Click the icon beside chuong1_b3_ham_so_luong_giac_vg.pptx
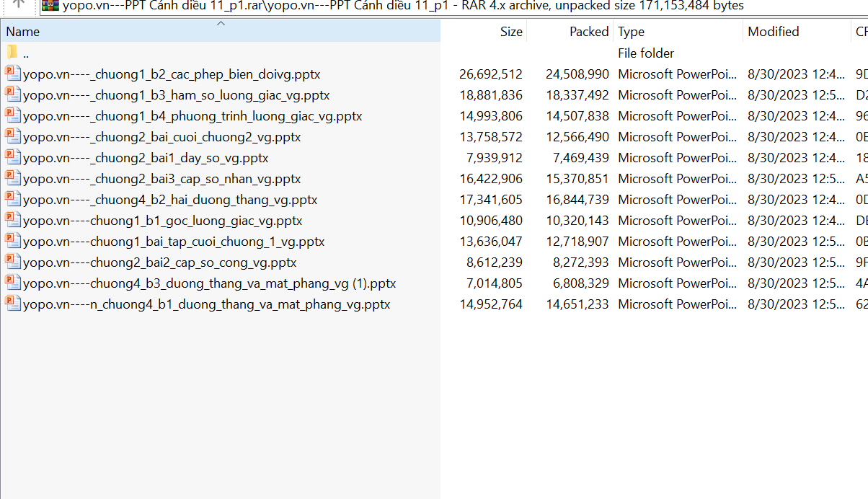 pos(12,94)
